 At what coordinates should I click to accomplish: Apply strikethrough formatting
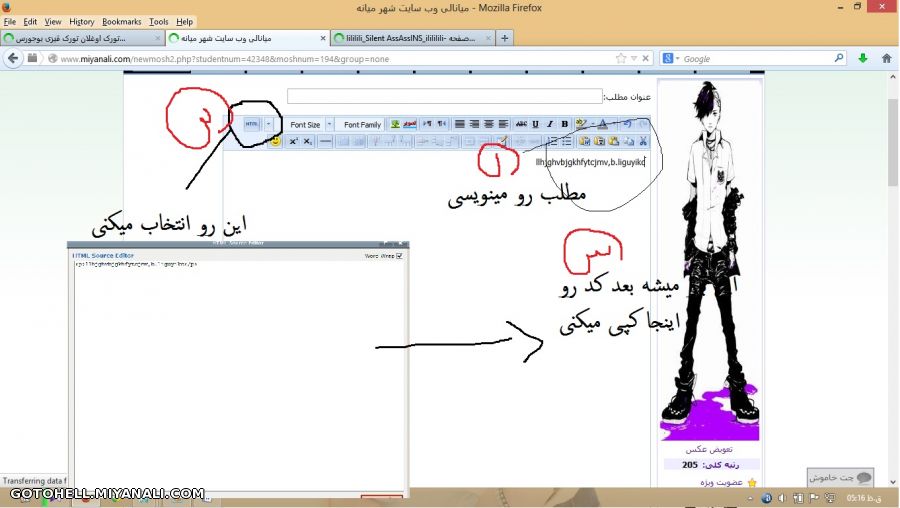(521, 124)
